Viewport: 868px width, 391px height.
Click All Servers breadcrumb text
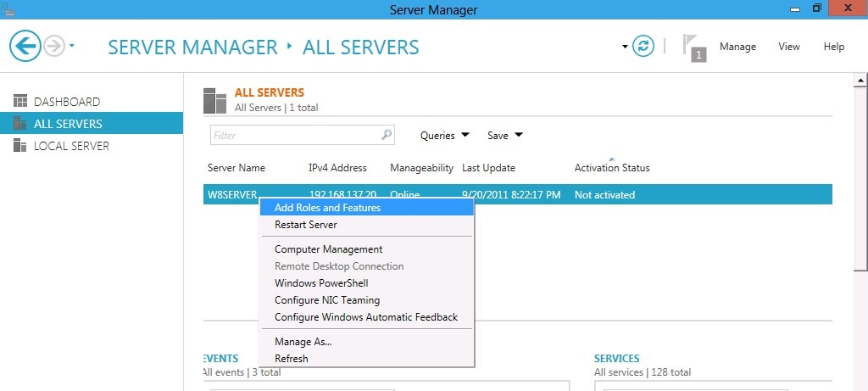361,47
